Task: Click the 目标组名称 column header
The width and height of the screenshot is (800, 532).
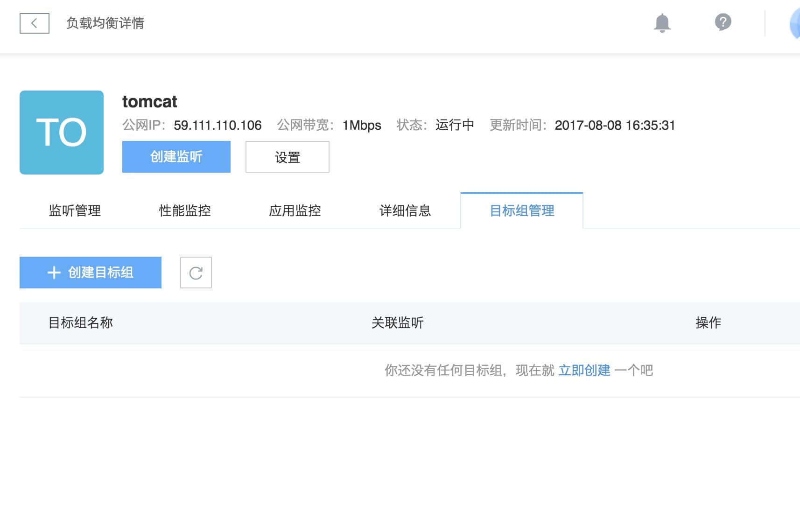Action: pos(81,323)
